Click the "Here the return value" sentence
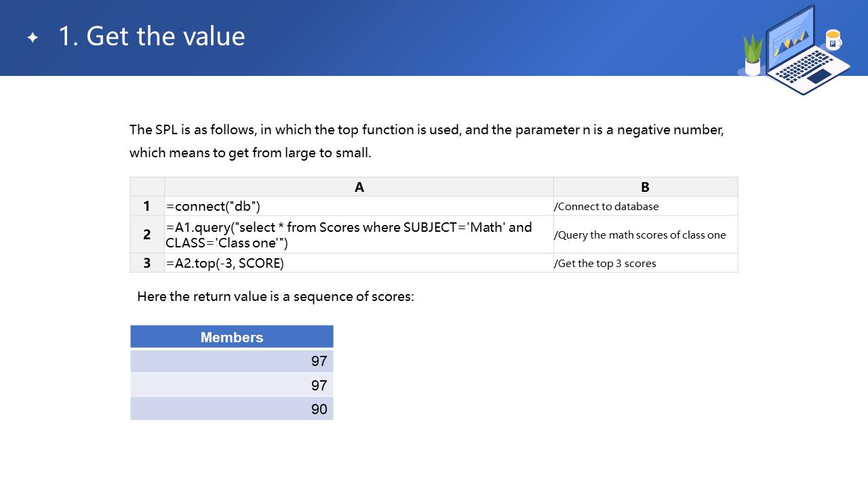Viewport: 868px width, 488px height. point(275,296)
